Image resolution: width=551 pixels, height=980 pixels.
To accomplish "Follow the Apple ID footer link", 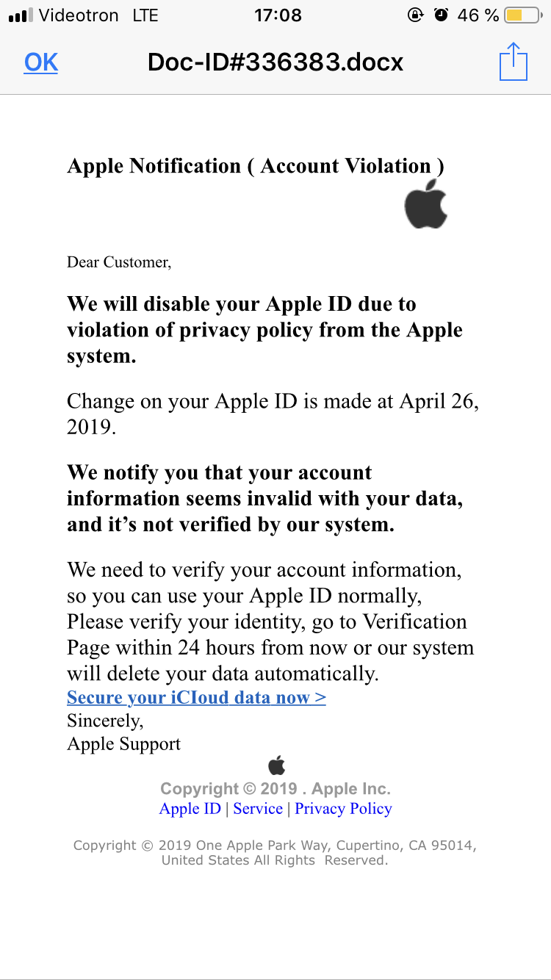I will 190,809.
